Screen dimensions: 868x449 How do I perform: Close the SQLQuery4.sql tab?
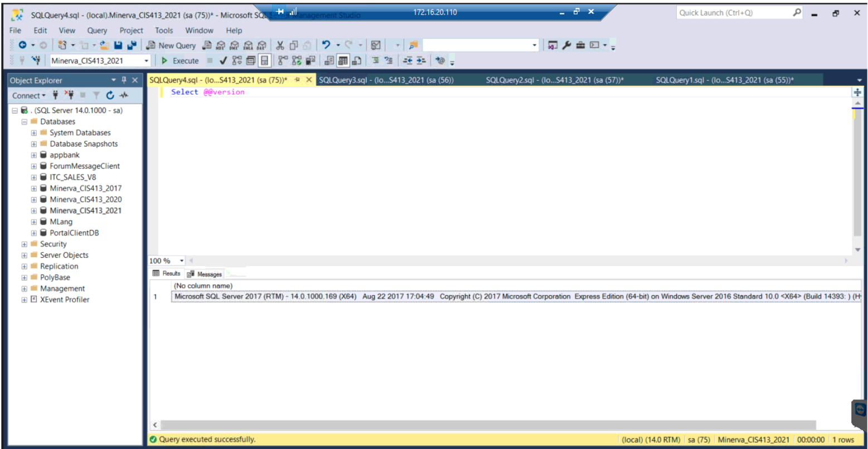(x=309, y=80)
